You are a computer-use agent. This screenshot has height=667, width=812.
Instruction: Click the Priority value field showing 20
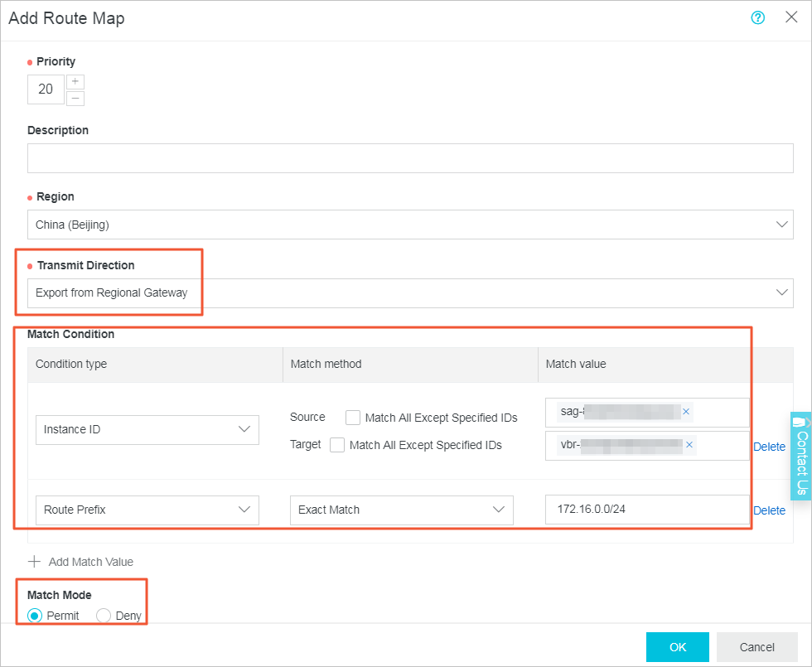tap(46, 89)
